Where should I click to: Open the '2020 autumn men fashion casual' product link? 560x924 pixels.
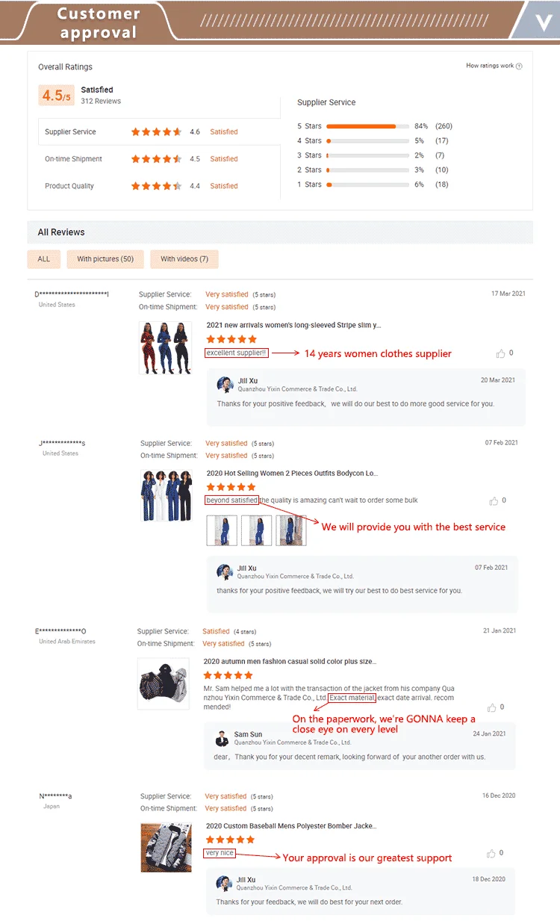coord(290,661)
